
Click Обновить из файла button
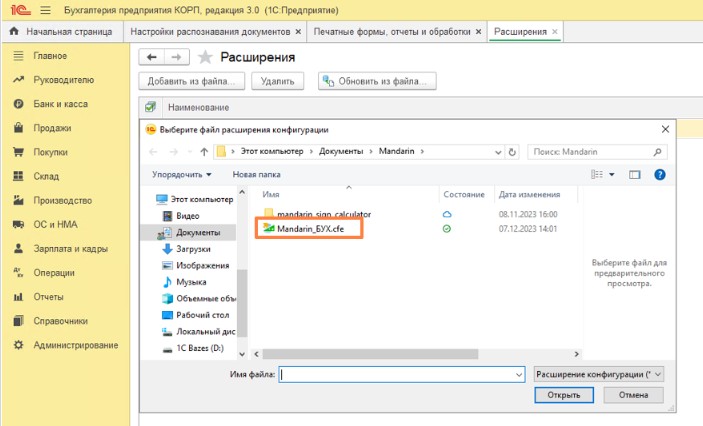pyautogui.click(x=377, y=81)
